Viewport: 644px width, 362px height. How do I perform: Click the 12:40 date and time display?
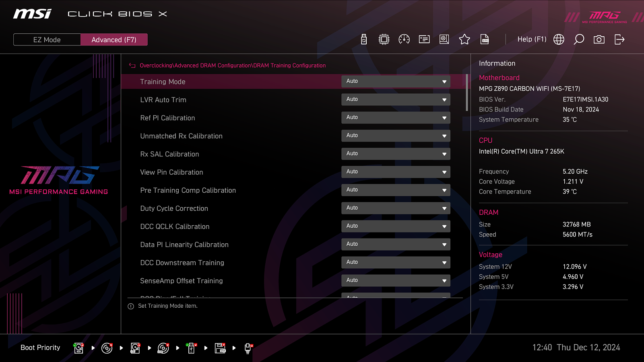point(576,348)
